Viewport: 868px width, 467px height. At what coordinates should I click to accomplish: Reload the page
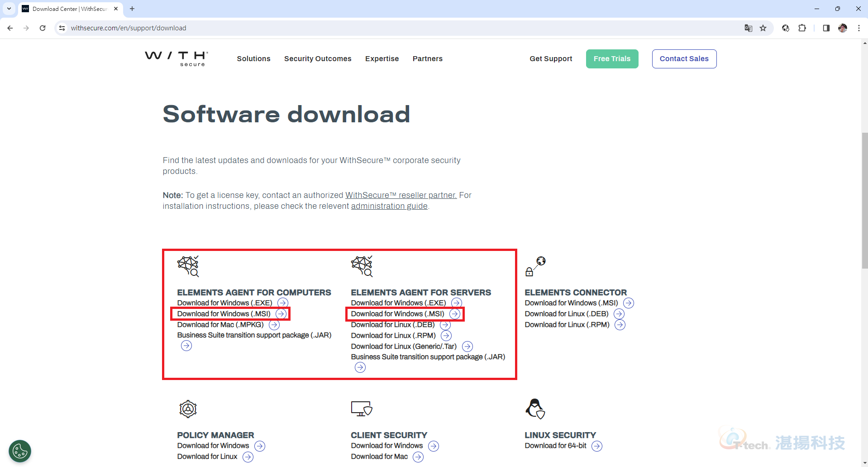[43, 28]
